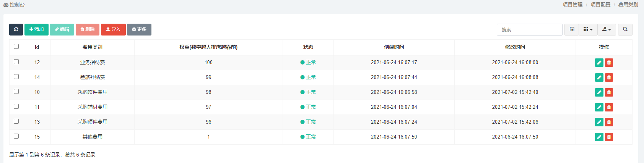The width and height of the screenshot is (644, 163).
Task: Delete row 14 差旅补贴费 with trash icon
Action: (x=609, y=77)
